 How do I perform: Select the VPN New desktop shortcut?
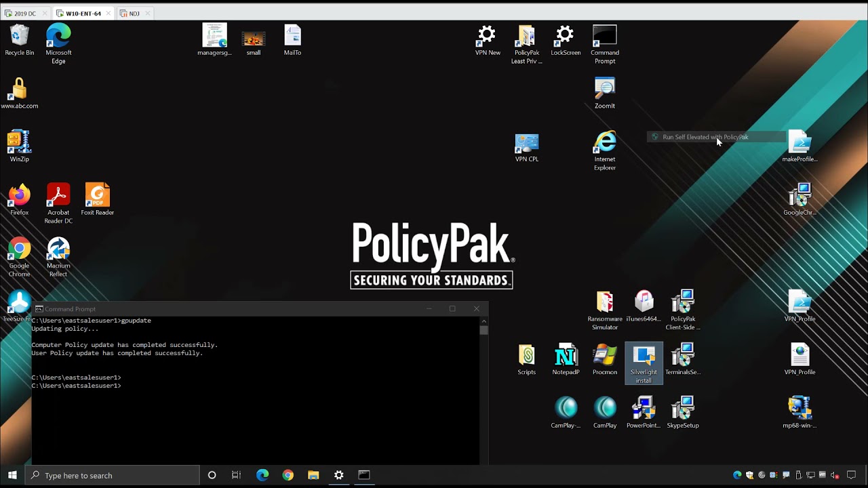click(488, 40)
